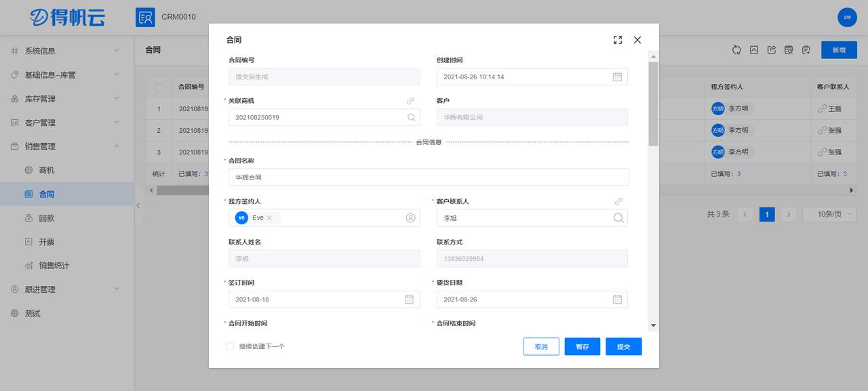Click the 取消 cancel button
The image size is (868, 391).
(x=540, y=346)
